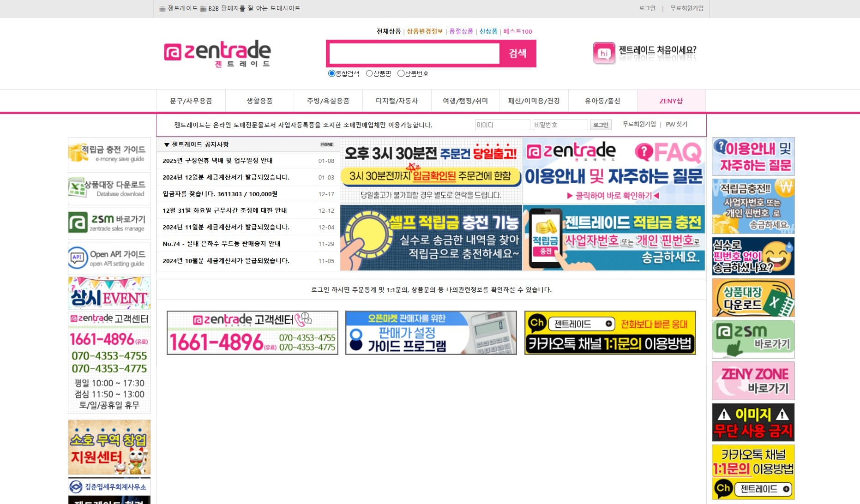Open 오후 3시 30분전 주문건 당일출고 banner
Image resolution: width=860 pixels, height=504 pixels.
(x=431, y=171)
